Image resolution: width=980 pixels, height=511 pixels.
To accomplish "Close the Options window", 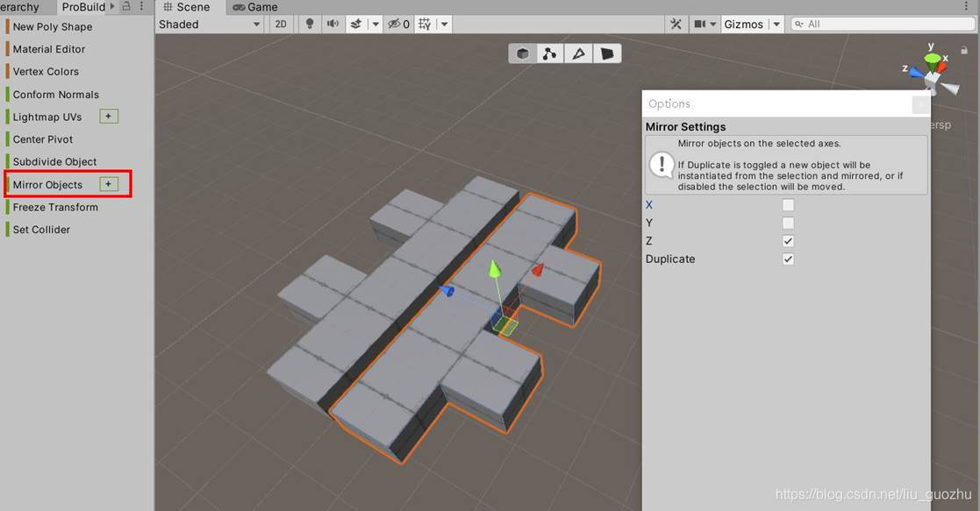I will click(x=920, y=105).
